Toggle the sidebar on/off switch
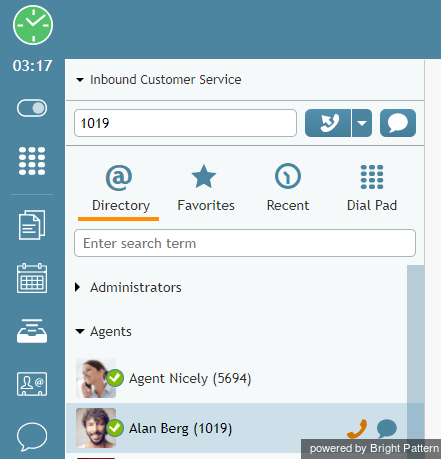The height and width of the screenshot is (459, 441). coord(32,108)
